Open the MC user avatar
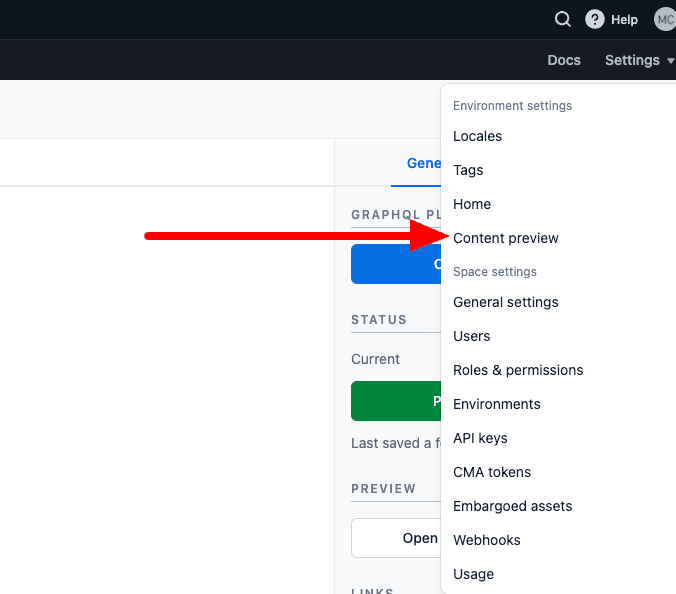 [x=665, y=19]
